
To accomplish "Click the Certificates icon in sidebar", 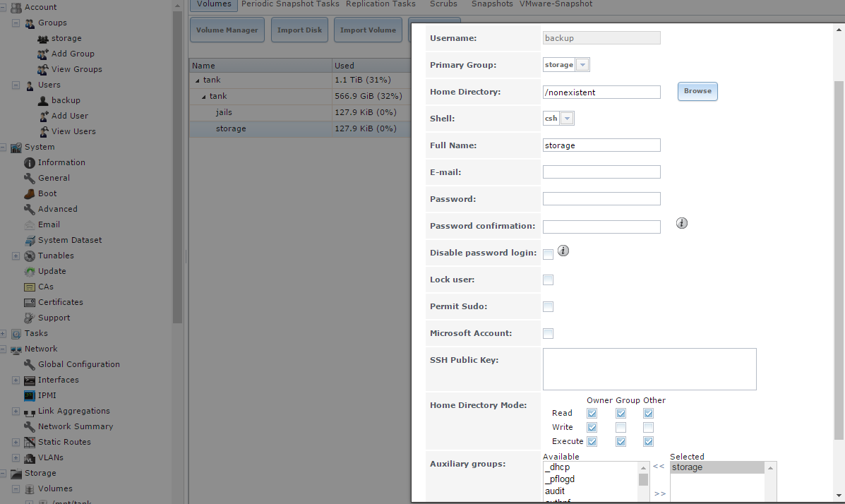I will click(30, 302).
